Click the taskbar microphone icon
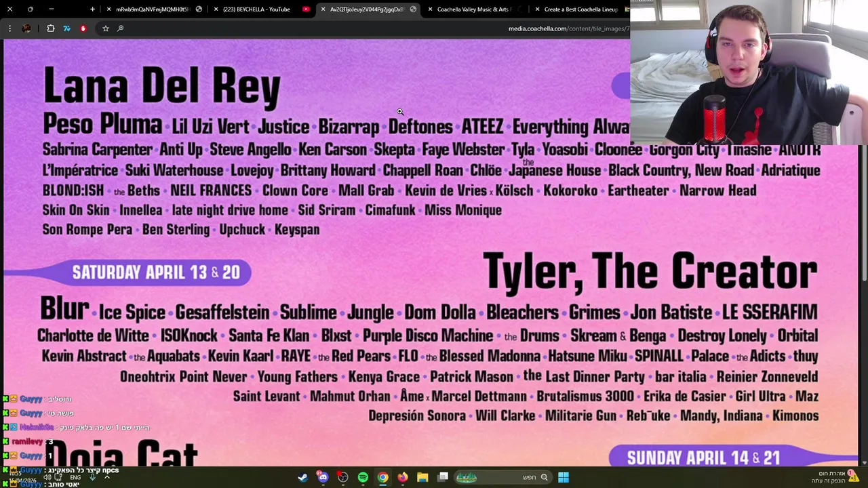This screenshot has width=868, height=488. [x=92, y=477]
